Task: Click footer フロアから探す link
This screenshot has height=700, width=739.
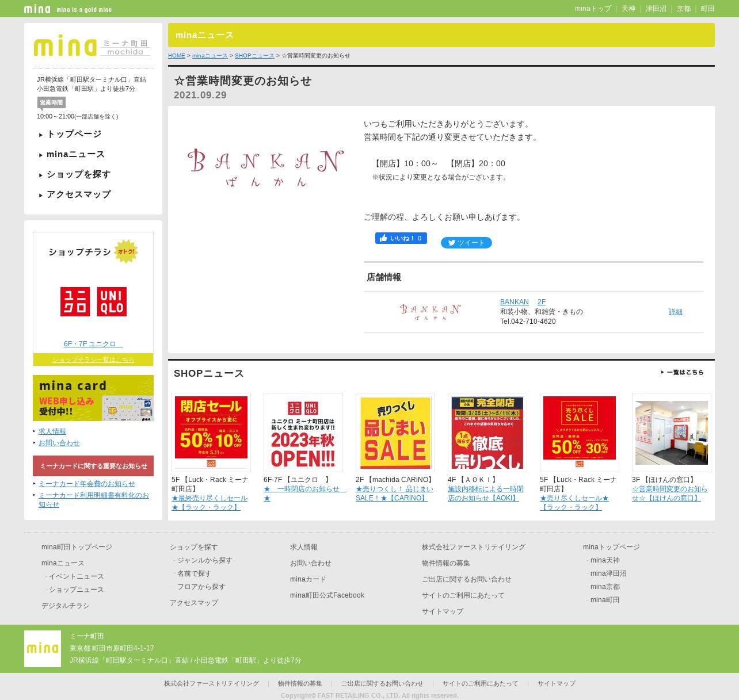Action: click(201, 587)
